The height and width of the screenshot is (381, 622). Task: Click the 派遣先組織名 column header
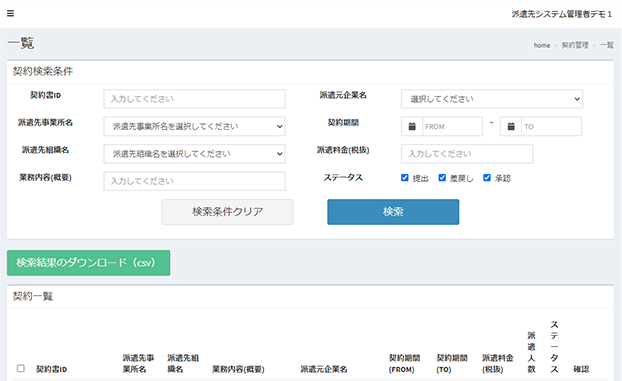(x=183, y=364)
